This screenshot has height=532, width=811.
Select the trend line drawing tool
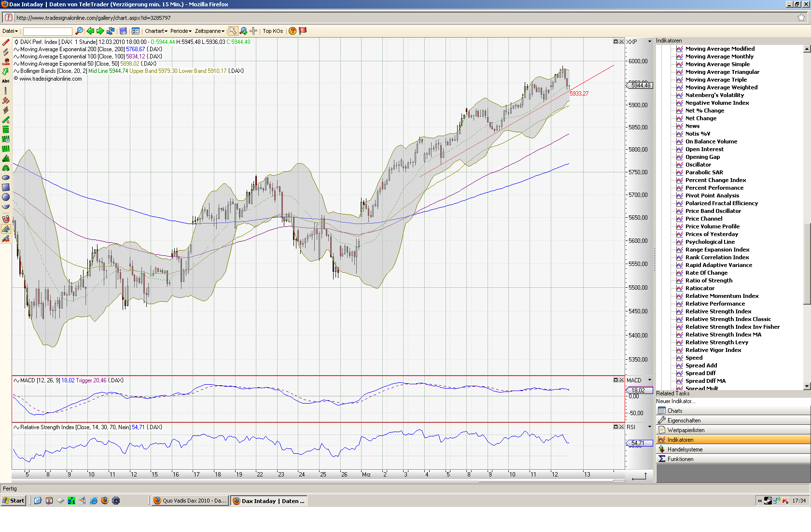(x=6, y=42)
